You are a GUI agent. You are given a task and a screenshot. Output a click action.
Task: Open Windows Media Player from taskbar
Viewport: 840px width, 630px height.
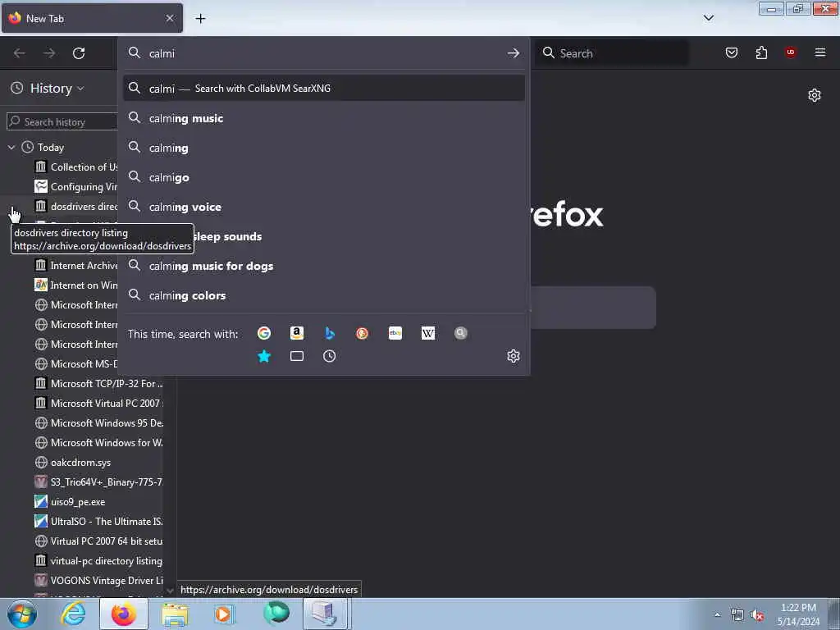(225, 614)
